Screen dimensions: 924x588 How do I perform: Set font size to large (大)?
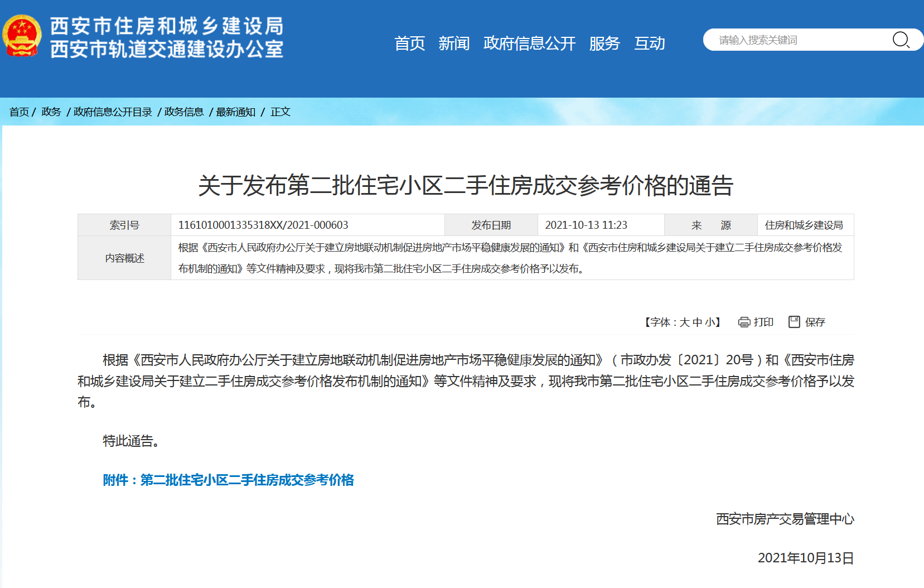tap(684, 322)
